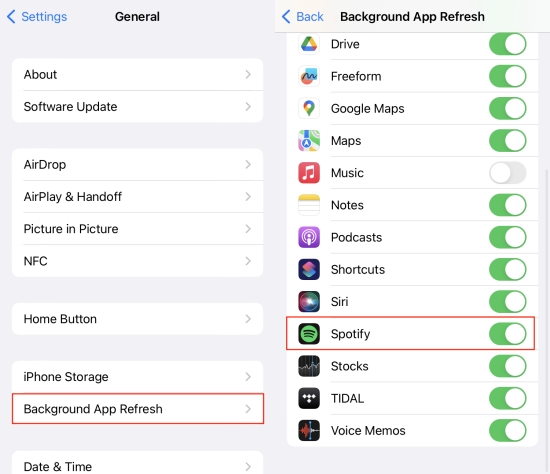Viewport: 550px width, 474px height.
Task: Tap the Siri app icon
Action: point(309,302)
